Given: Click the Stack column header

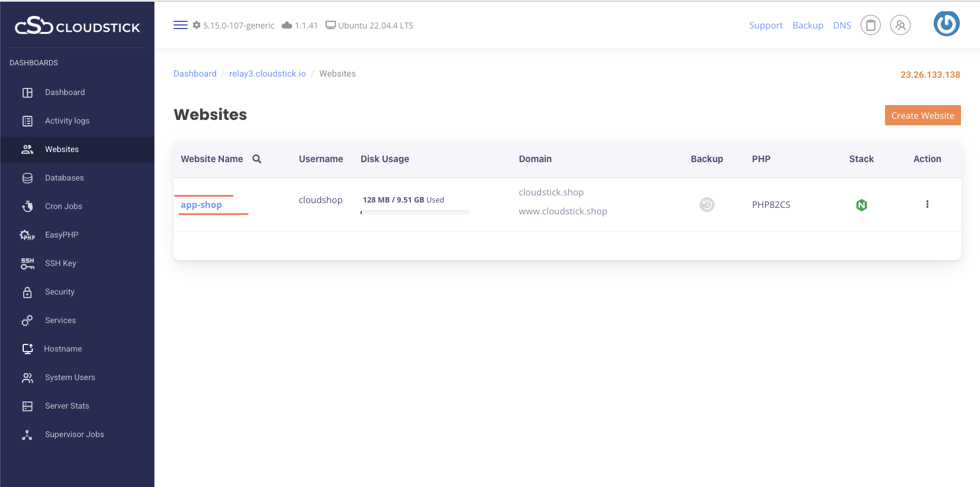Looking at the screenshot, I should click(x=861, y=159).
